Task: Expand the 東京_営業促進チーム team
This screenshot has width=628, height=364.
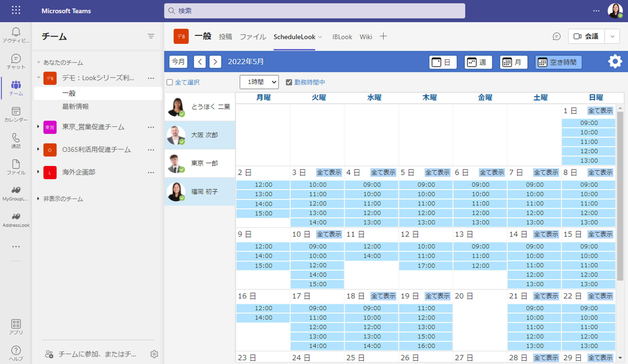Action: tap(38, 127)
